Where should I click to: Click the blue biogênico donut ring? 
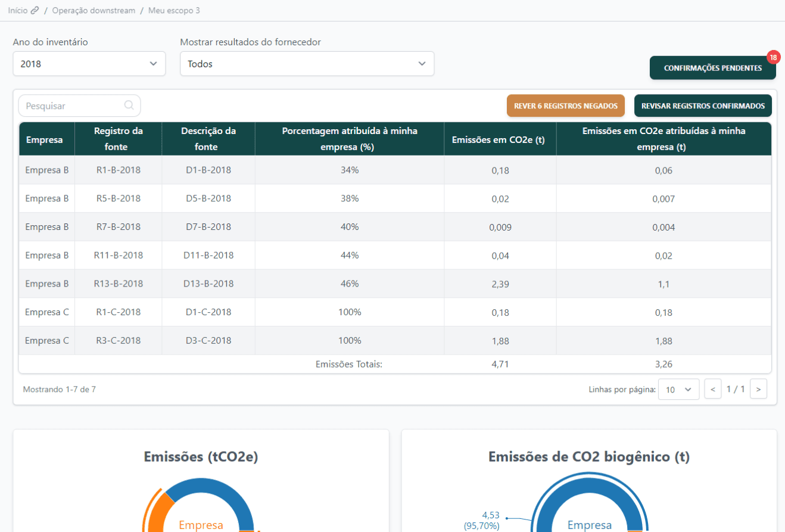590,484
